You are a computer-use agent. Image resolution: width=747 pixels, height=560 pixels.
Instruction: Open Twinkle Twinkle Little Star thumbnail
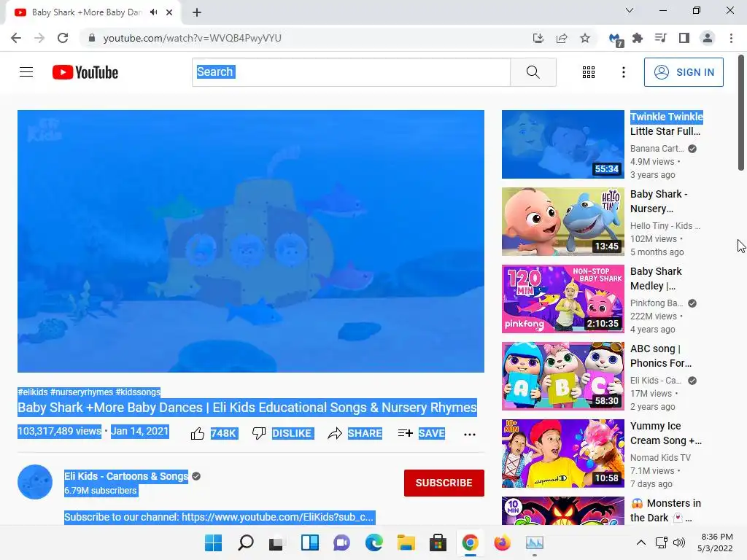[562, 144]
